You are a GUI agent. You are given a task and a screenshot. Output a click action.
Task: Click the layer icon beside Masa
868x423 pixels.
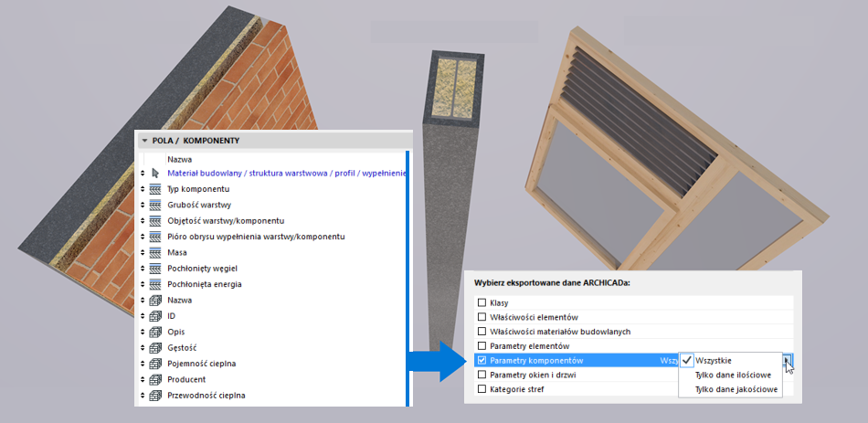[x=155, y=252]
